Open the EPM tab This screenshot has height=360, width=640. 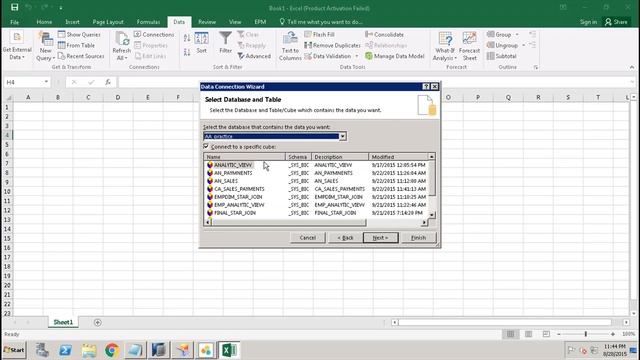coord(260,22)
